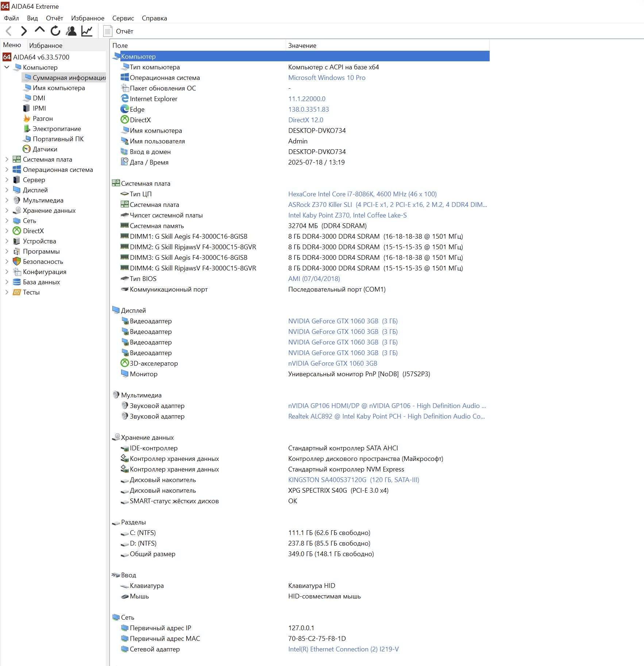The height and width of the screenshot is (666, 644).
Task: Click the Forward navigation arrow
Action: click(x=24, y=31)
